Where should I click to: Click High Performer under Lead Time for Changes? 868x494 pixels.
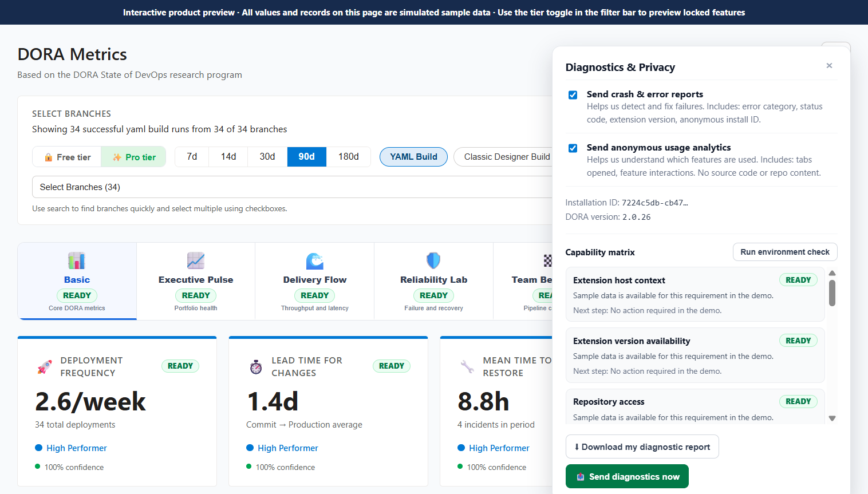tap(288, 448)
